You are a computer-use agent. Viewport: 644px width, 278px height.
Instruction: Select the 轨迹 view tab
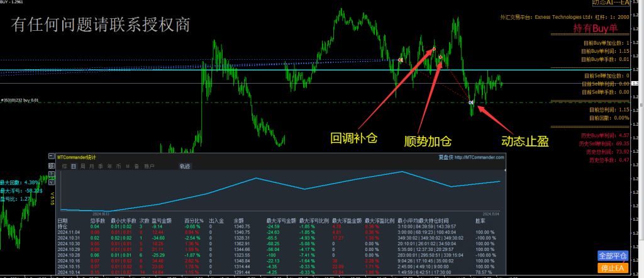(x=184, y=167)
